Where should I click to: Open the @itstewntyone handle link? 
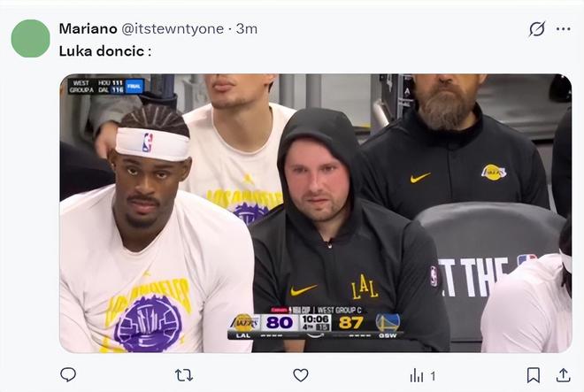[x=173, y=28]
